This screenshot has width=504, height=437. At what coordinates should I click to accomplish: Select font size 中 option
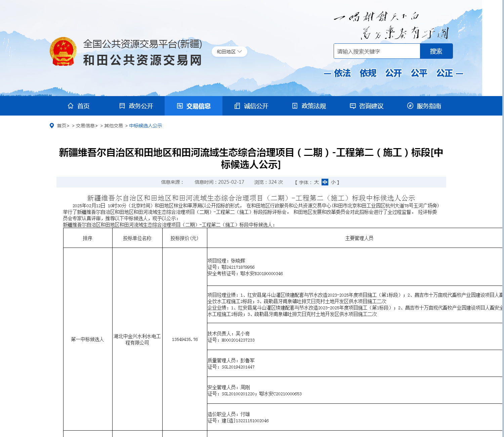324,182
